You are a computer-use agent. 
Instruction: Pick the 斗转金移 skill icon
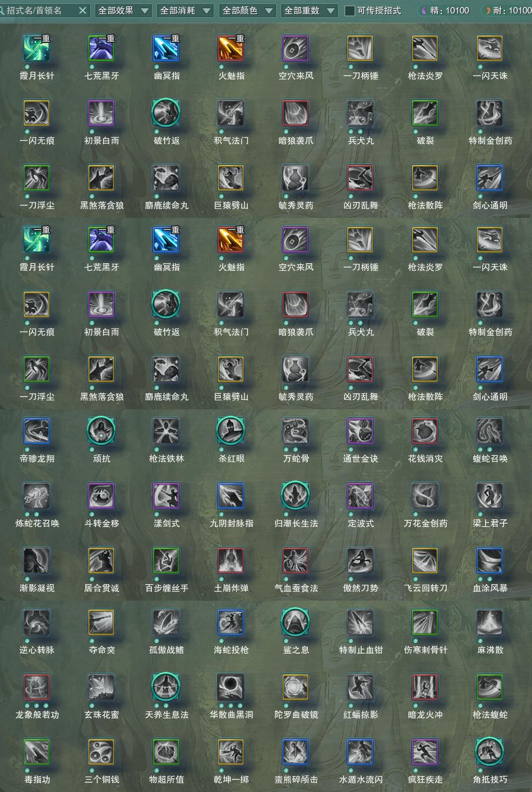click(x=102, y=496)
